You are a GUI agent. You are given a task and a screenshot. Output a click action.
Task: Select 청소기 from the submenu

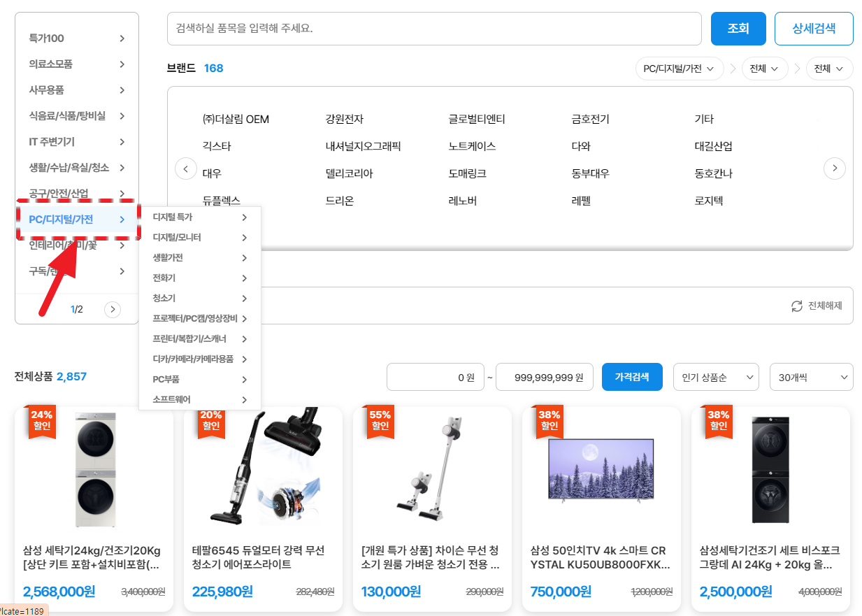[x=164, y=299]
